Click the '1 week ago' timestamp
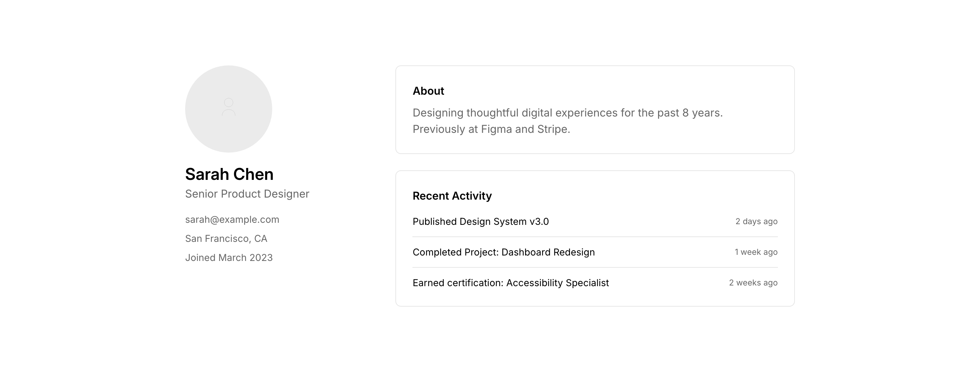The height and width of the screenshot is (372, 980). click(x=755, y=252)
